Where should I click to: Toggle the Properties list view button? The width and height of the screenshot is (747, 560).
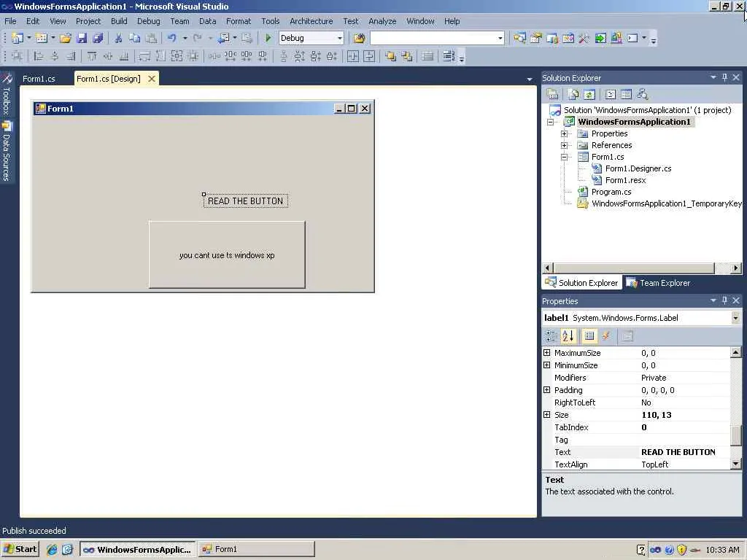589,336
